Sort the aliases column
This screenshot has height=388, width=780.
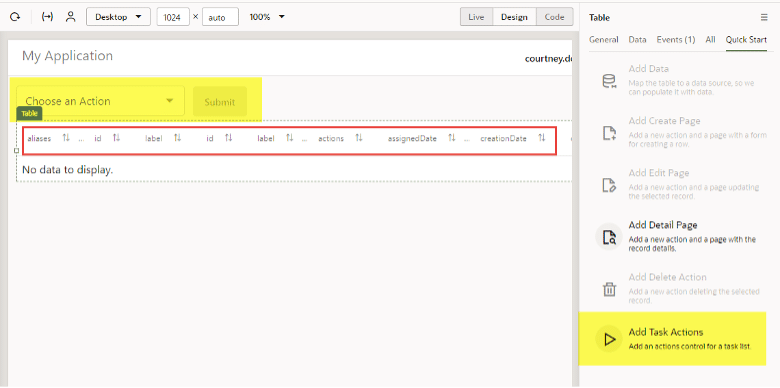[66, 138]
